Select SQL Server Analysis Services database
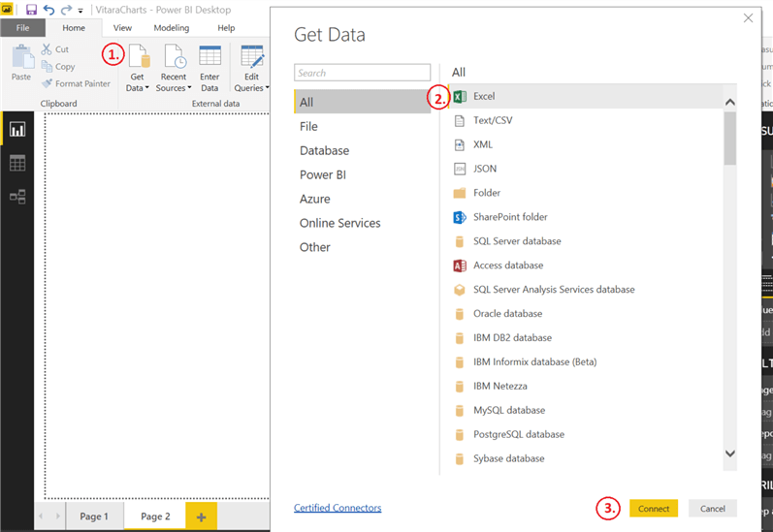 586,289
